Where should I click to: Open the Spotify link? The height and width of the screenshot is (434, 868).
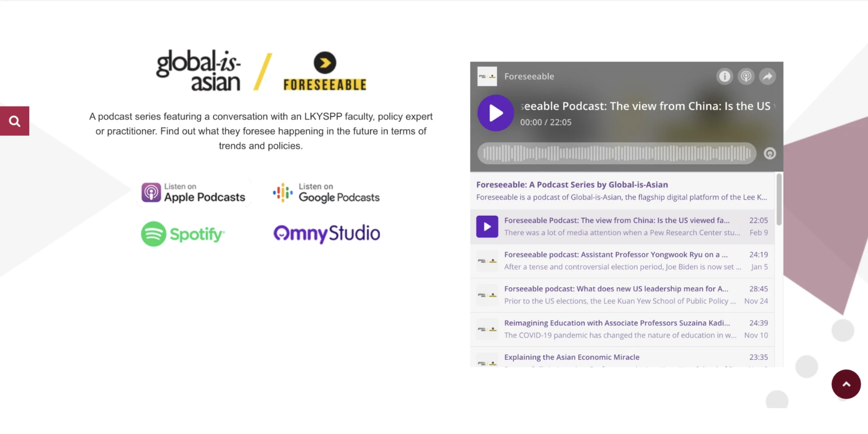coord(183,234)
